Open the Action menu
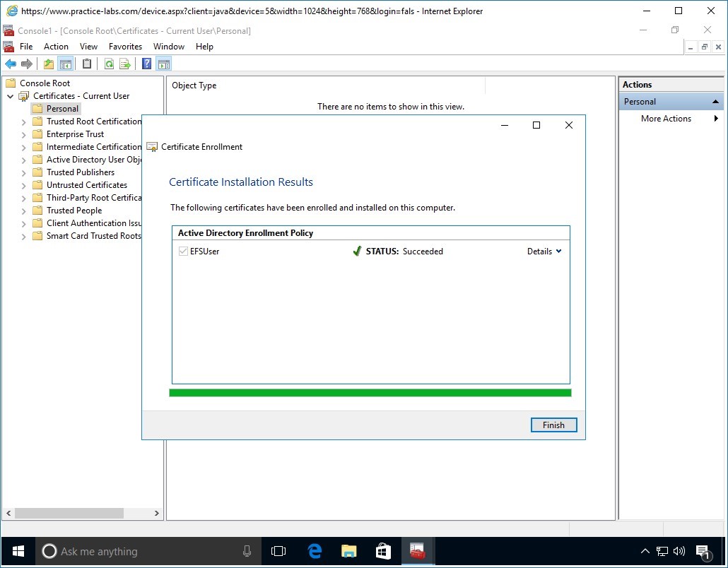The width and height of the screenshot is (728, 568). 56,46
